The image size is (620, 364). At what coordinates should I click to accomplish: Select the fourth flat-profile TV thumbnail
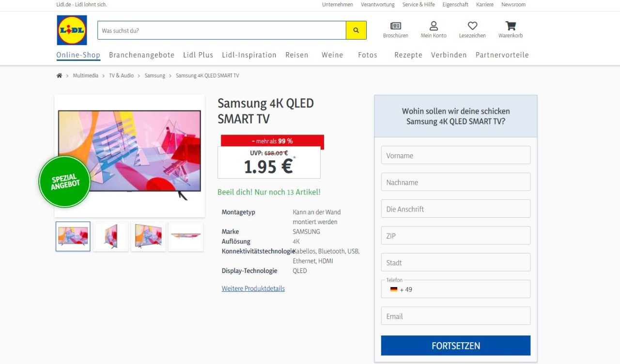pos(186,236)
